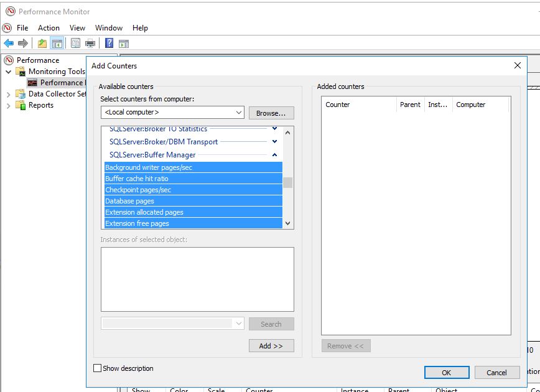Click the Parent column header
The width and height of the screenshot is (540, 392).
[x=410, y=105]
